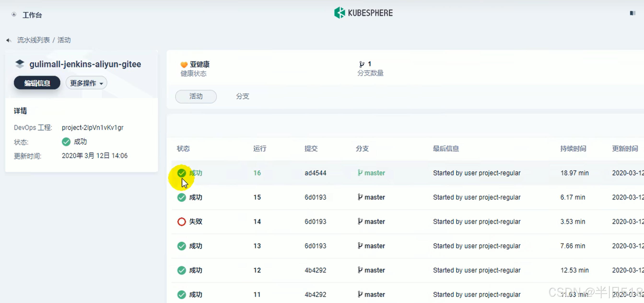This screenshot has width=644, height=303.
Task: Click the success status icon for run 13
Action: coord(181,246)
